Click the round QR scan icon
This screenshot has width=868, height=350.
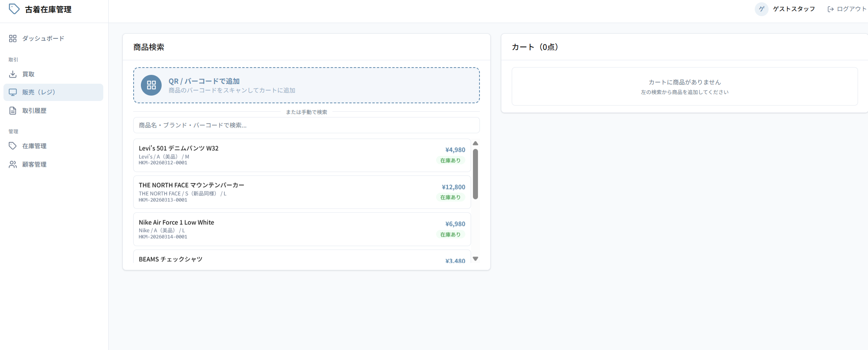tap(151, 85)
